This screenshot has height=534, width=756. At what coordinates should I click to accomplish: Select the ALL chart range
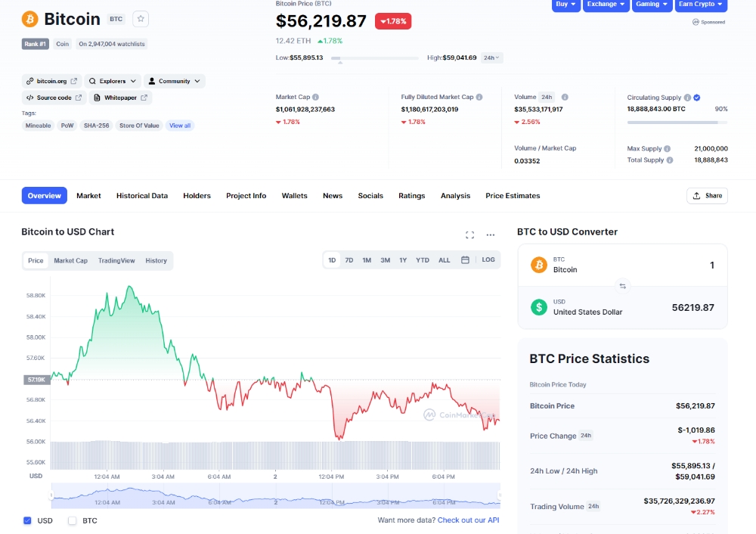[x=444, y=260]
